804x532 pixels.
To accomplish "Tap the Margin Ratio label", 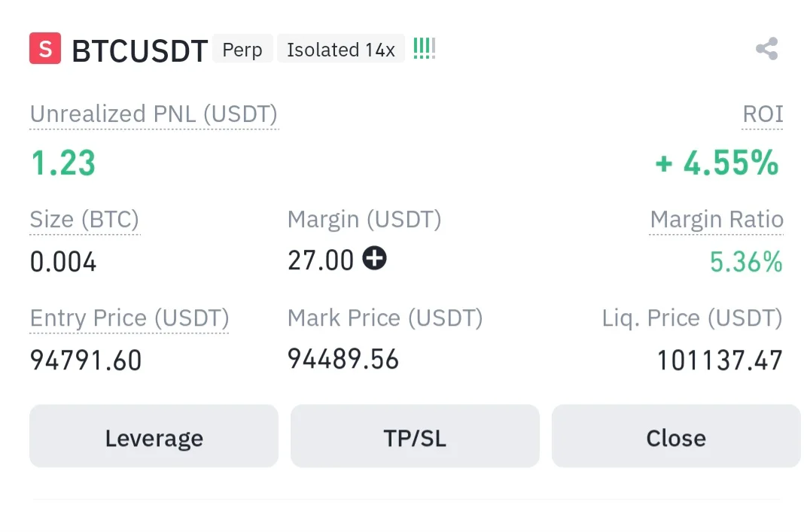I will coord(716,220).
